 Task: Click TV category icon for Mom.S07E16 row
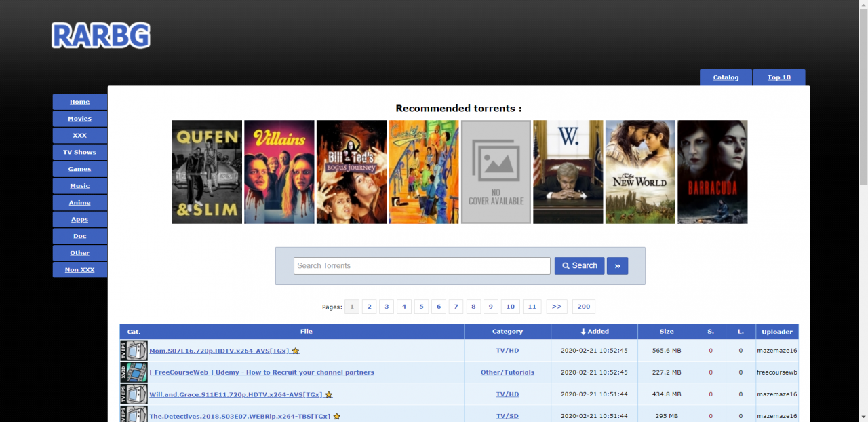[134, 351]
